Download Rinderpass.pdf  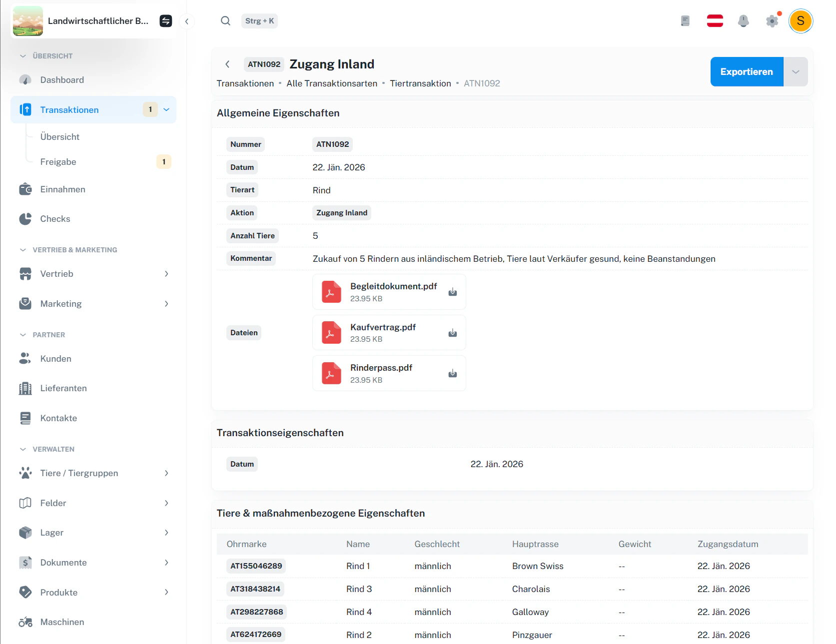453,373
